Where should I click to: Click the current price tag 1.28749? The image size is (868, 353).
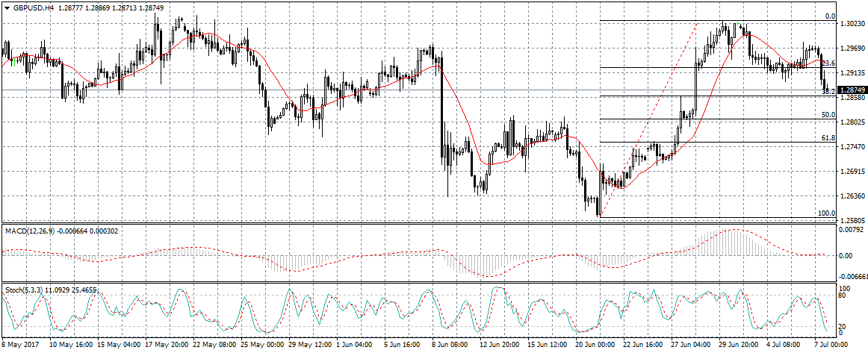pos(852,90)
